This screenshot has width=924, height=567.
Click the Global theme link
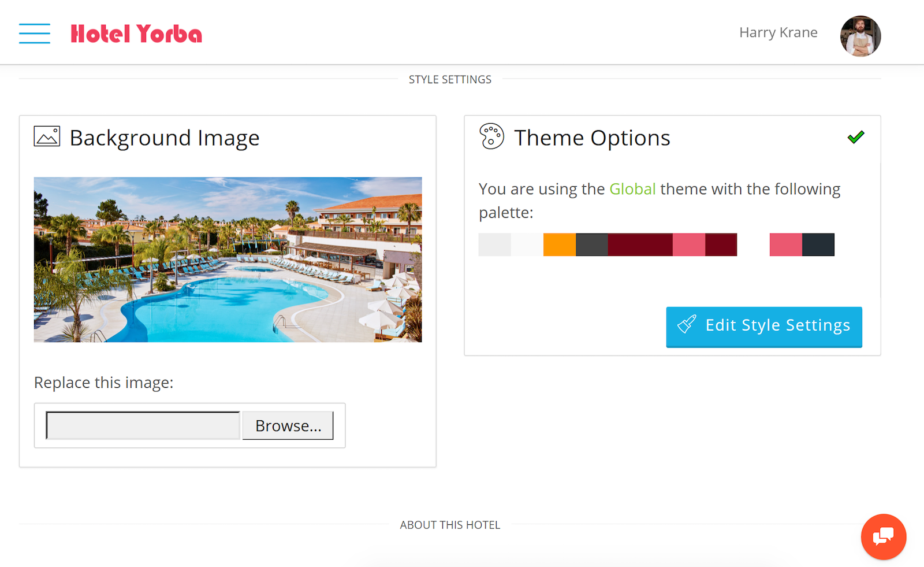tap(632, 189)
